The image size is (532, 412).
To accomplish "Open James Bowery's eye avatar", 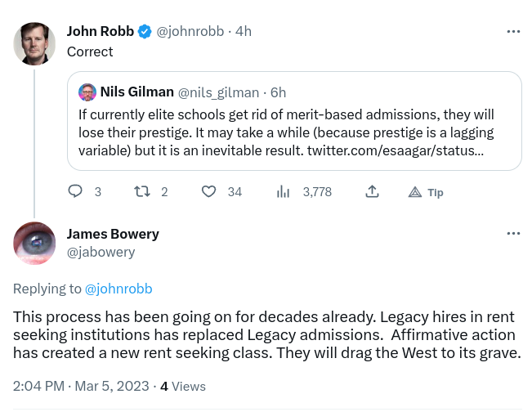I will (34, 243).
